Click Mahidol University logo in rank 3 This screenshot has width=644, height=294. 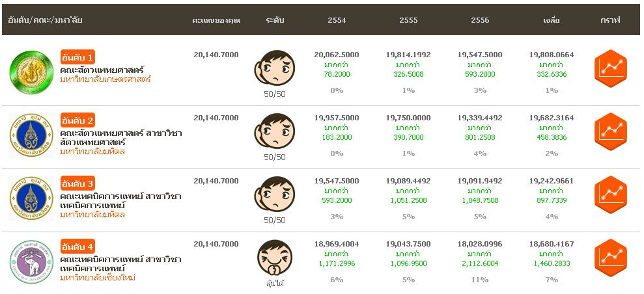31,197
